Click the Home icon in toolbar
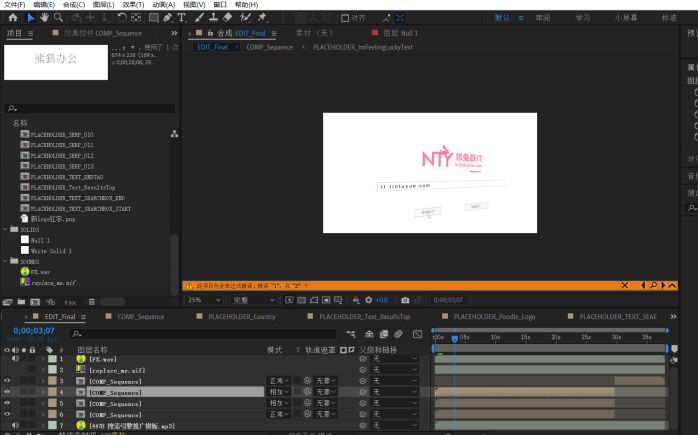The width and height of the screenshot is (698, 435). (x=11, y=18)
